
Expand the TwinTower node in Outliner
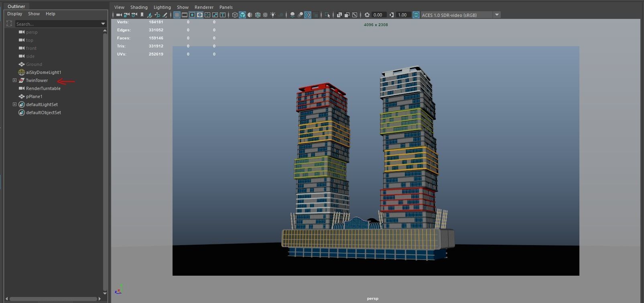[15, 80]
